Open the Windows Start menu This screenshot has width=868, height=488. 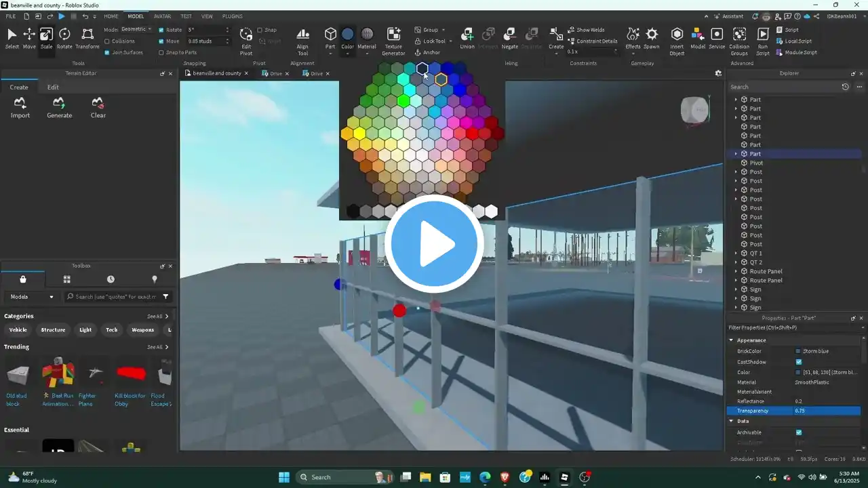point(284,477)
